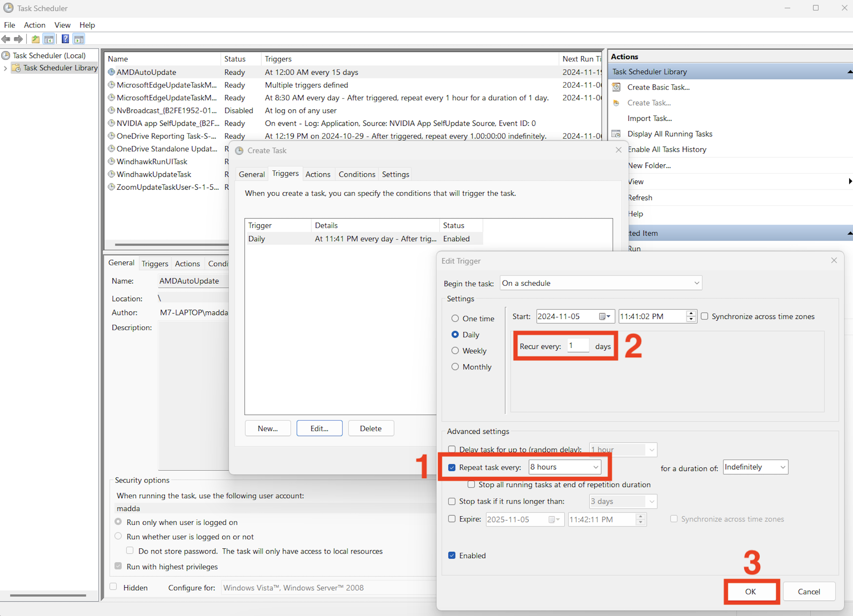
Task: Expand the Task Scheduler Library tree node
Action: tap(5, 68)
